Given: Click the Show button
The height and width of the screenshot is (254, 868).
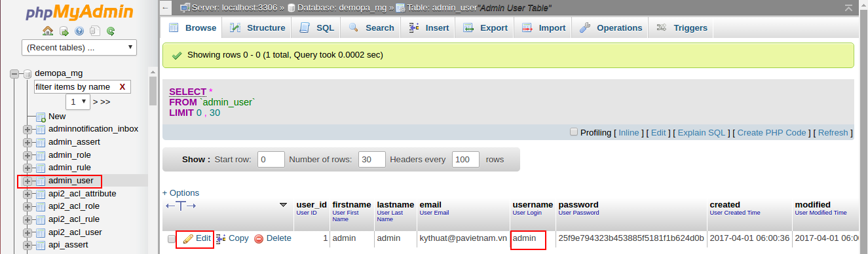Looking at the screenshot, I should click(196, 159).
